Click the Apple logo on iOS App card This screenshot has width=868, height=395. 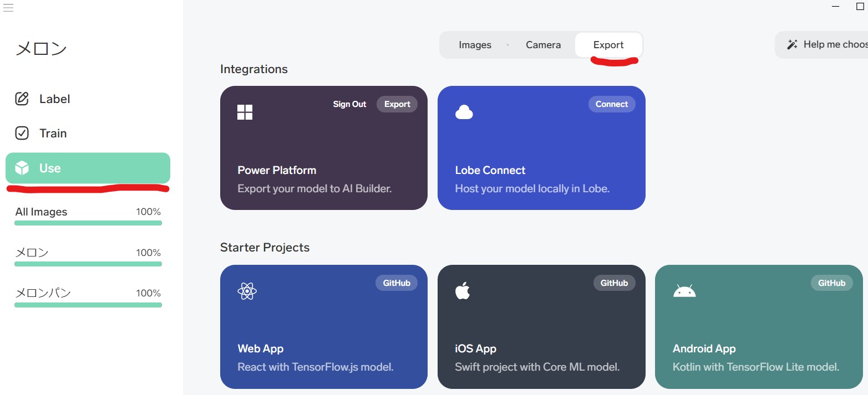pyautogui.click(x=463, y=290)
